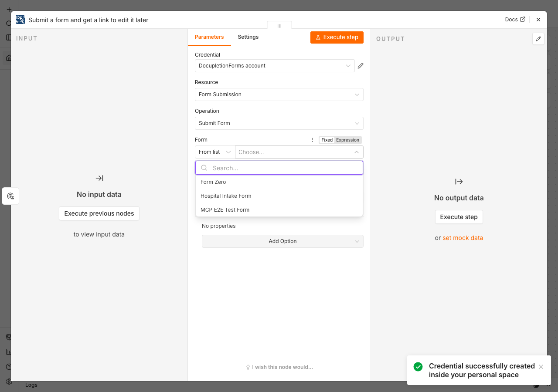This screenshot has width=558, height=392.
Task: Dismiss the credential created notification
Action: point(541,367)
